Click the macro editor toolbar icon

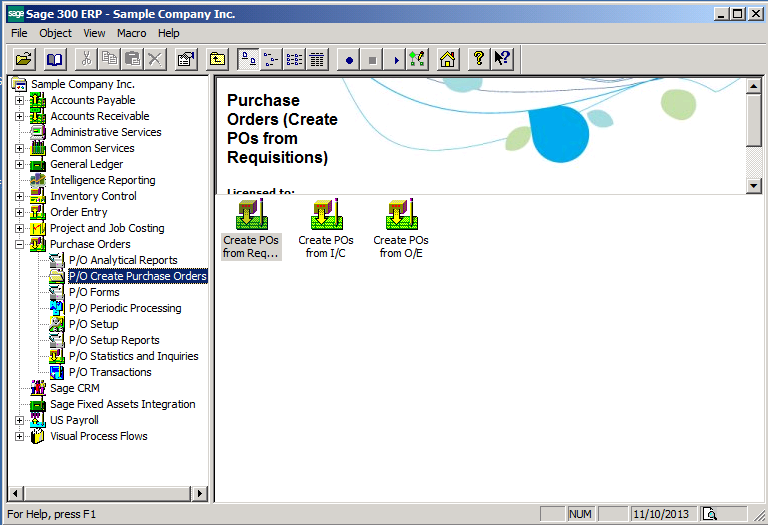click(x=417, y=60)
